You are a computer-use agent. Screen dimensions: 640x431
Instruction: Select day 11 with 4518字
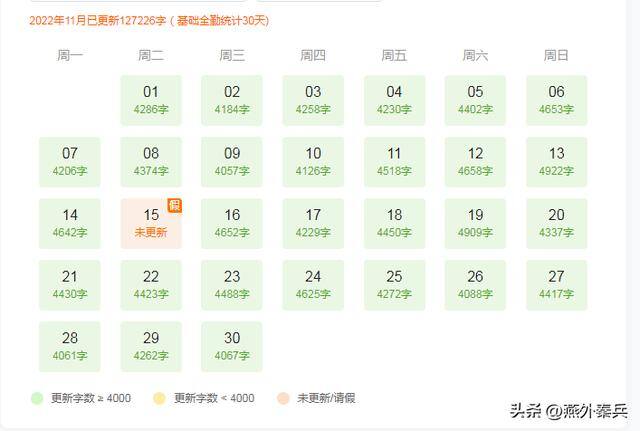pos(394,162)
